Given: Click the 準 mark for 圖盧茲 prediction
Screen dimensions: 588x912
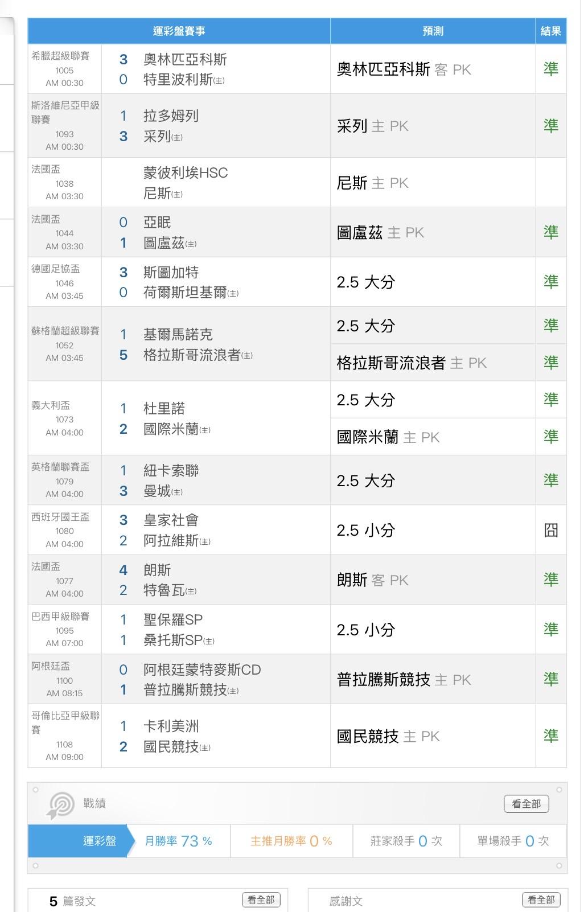Looking at the screenshot, I should click(550, 232).
